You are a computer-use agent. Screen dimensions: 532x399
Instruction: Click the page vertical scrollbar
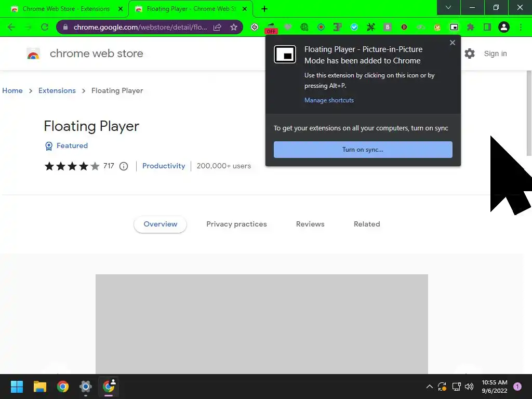[528, 113]
